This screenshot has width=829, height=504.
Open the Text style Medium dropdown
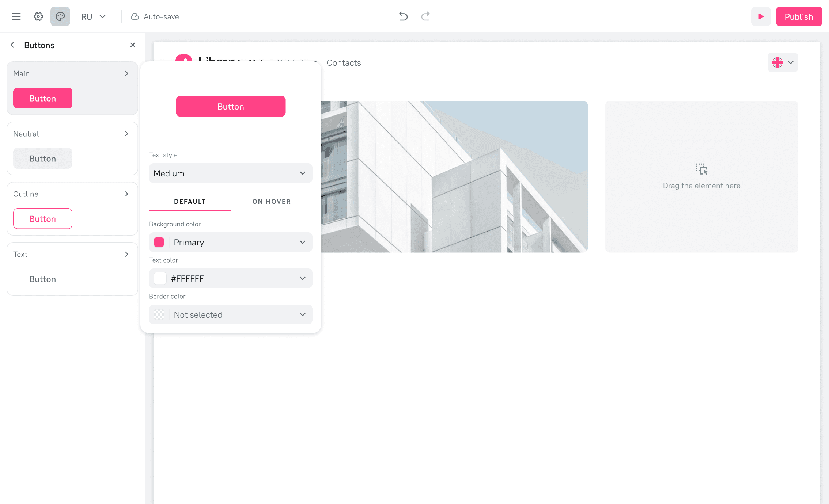[x=231, y=173]
